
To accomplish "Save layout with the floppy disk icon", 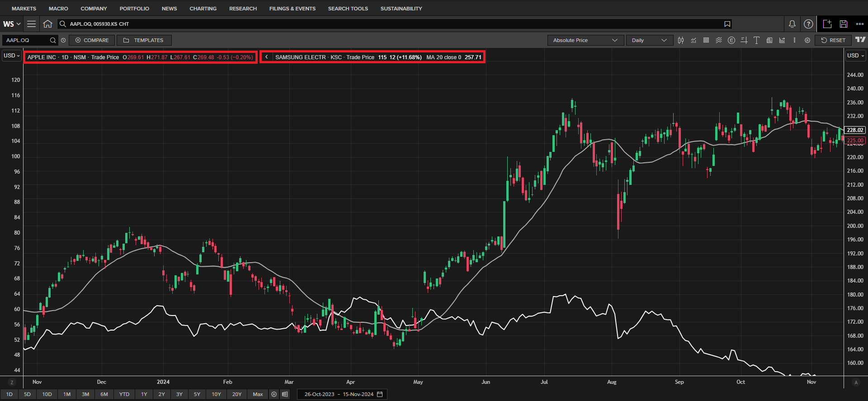I will 844,24.
